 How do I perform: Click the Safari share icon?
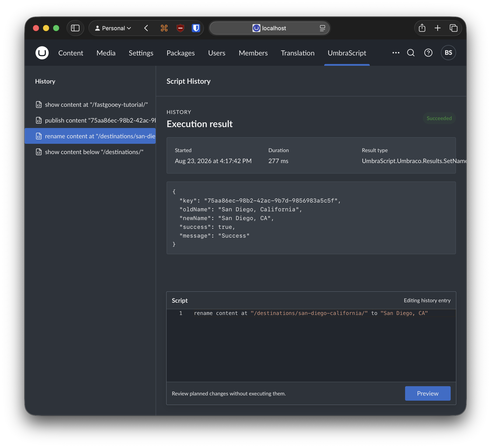click(x=422, y=28)
